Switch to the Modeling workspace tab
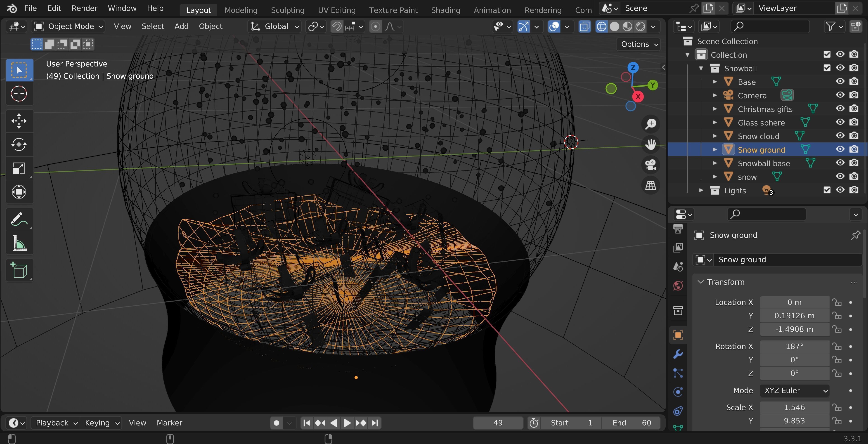868x444 pixels. (241, 10)
